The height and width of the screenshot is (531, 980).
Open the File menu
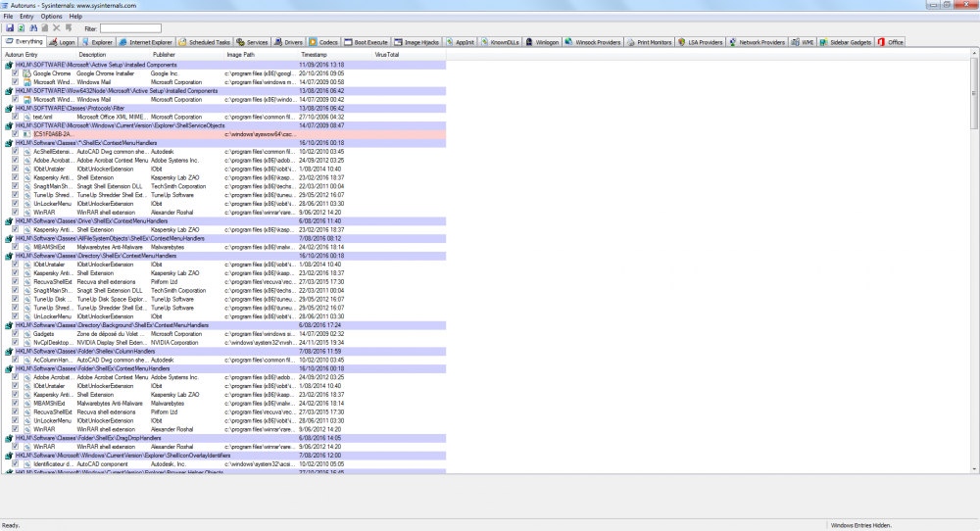[8, 17]
